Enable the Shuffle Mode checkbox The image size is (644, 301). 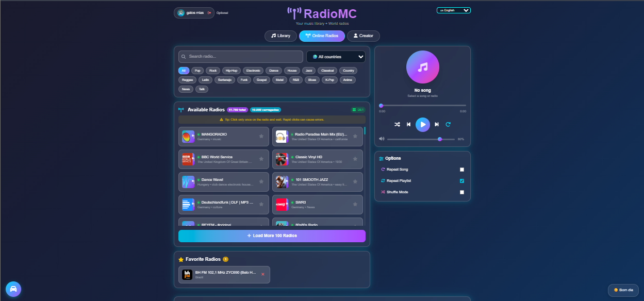pos(462,192)
